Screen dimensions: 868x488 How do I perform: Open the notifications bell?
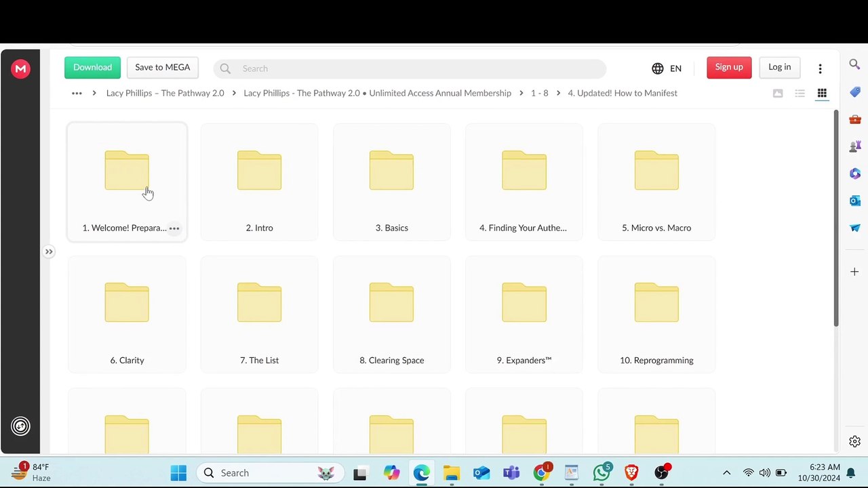(851, 473)
